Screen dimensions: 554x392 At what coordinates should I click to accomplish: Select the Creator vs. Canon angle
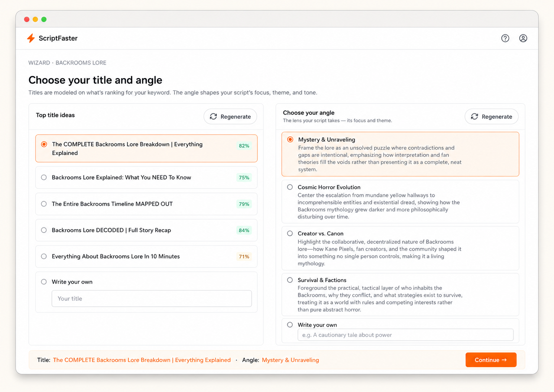(x=400, y=248)
